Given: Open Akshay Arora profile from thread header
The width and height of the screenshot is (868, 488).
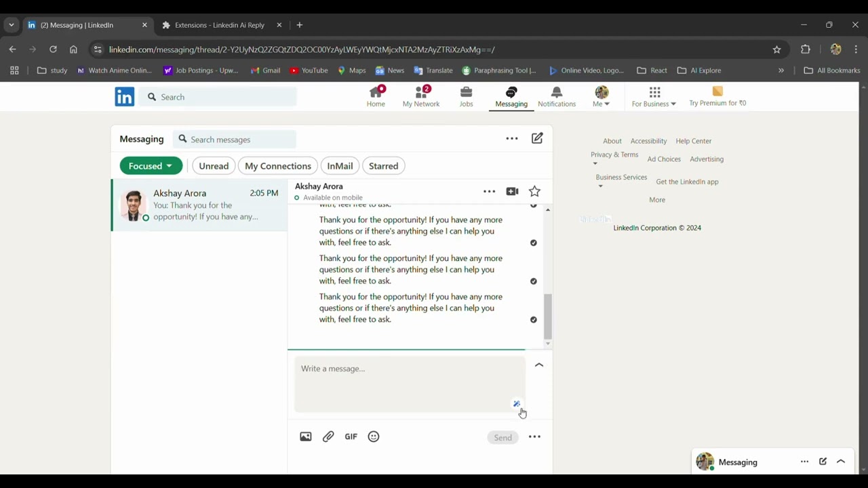Looking at the screenshot, I should pos(319,186).
